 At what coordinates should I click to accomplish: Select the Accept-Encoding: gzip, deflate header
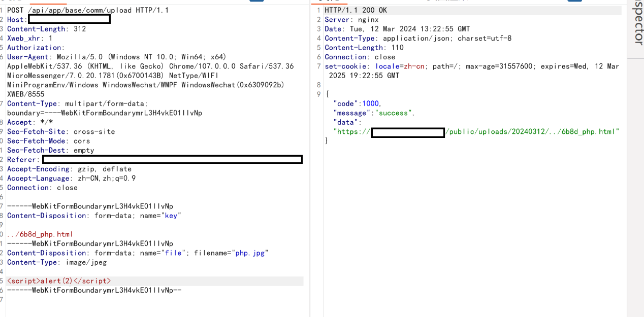click(69, 169)
